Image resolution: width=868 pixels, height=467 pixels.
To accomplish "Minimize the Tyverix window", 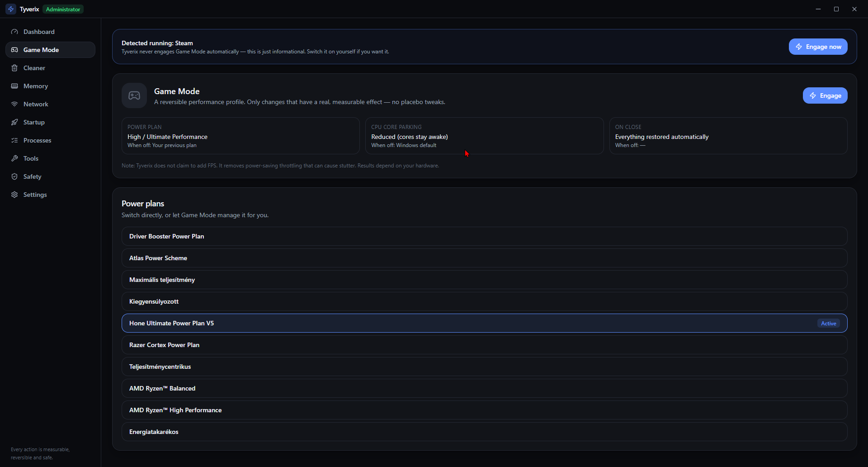I will point(818,9).
